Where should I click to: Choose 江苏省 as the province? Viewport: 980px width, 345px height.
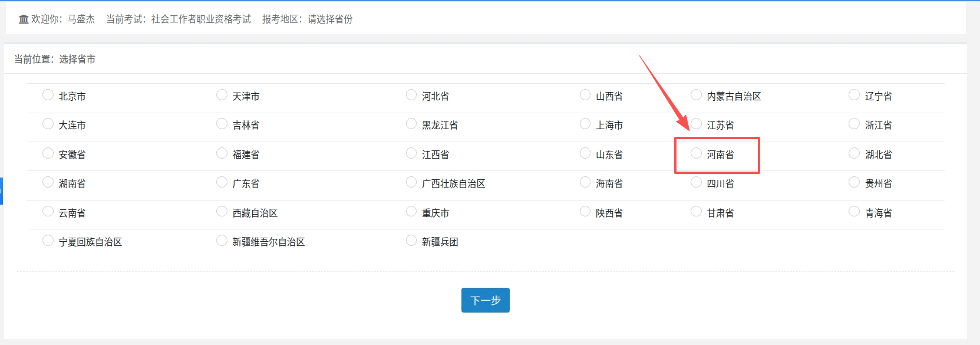[696, 124]
